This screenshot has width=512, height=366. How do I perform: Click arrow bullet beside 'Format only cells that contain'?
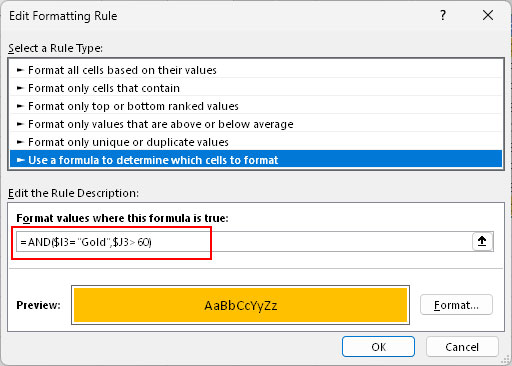[20, 88]
